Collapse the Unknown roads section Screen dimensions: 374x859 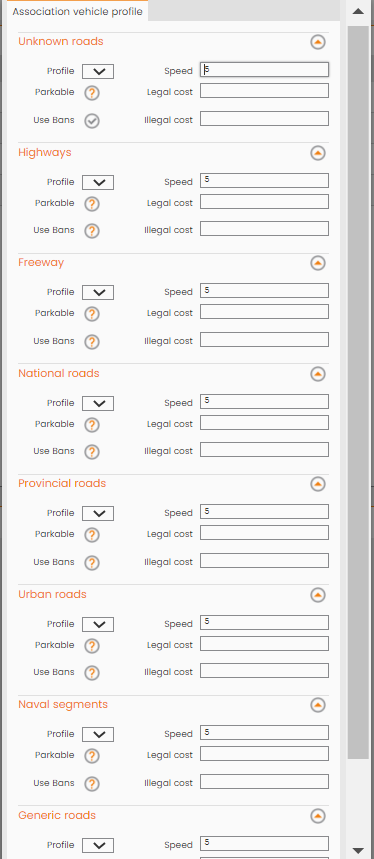(318, 42)
